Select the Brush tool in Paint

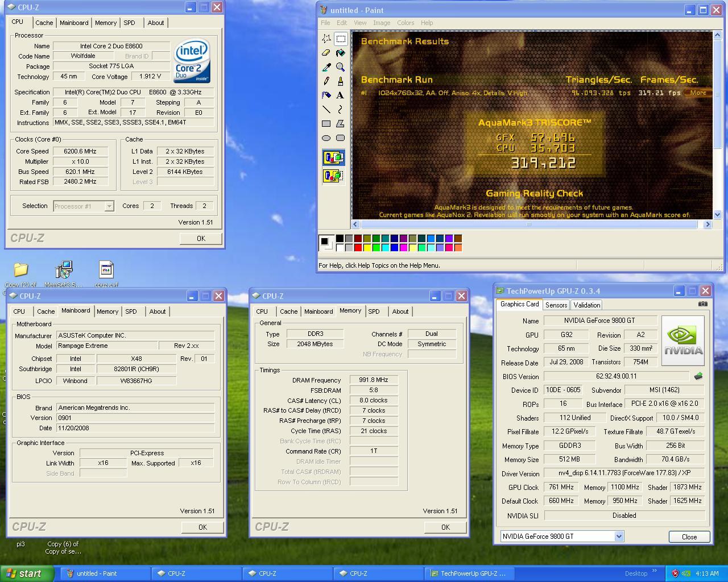point(341,81)
